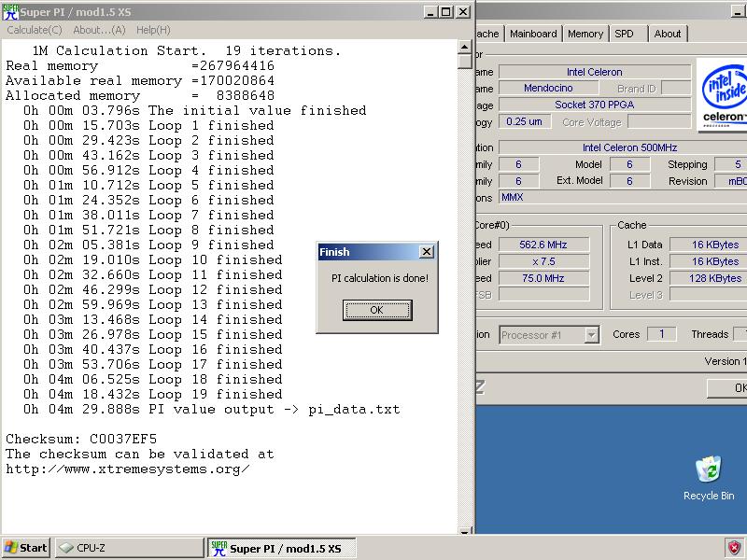Close the Finish dialog
747x560 pixels.
(427, 252)
